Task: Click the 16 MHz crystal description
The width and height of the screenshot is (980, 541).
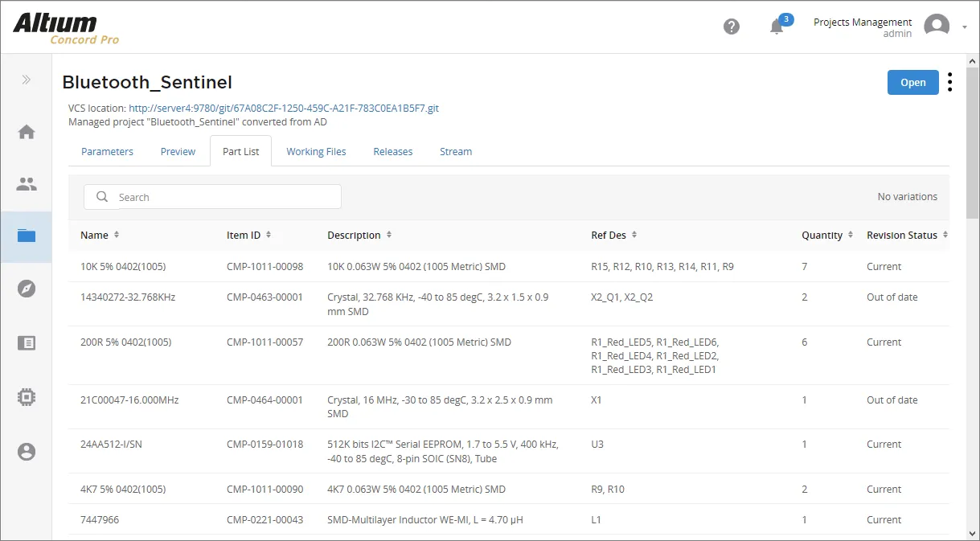Action: click(x=440, y=407)
